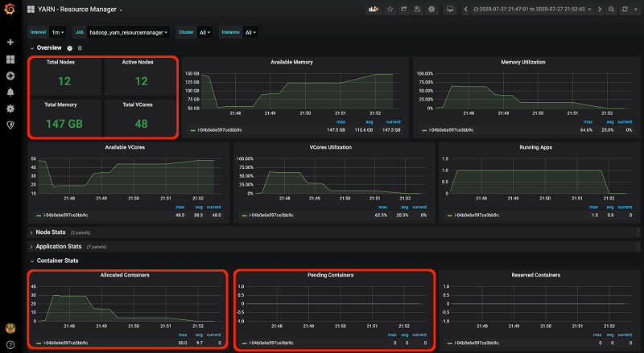Click the Total Memory stat panel title
Image resolution: width=644 pixels, height=353 pixels.
[60, 105]
